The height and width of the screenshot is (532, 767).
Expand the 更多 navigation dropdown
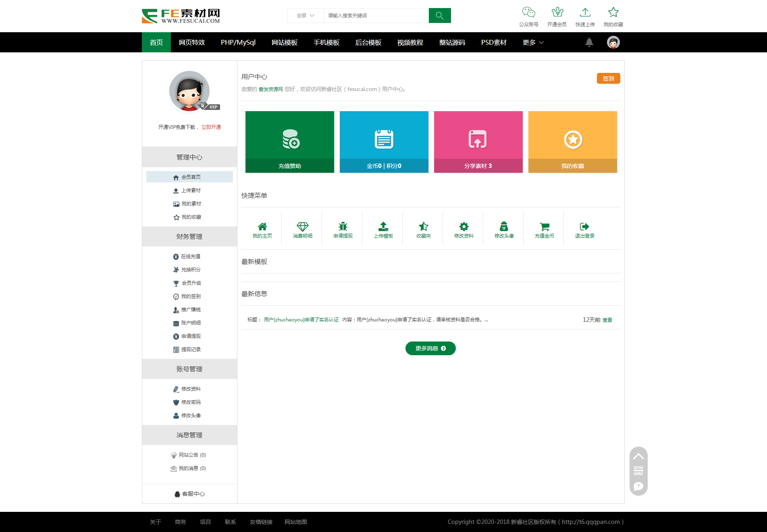pyautogui.click(x=533, y=43)
